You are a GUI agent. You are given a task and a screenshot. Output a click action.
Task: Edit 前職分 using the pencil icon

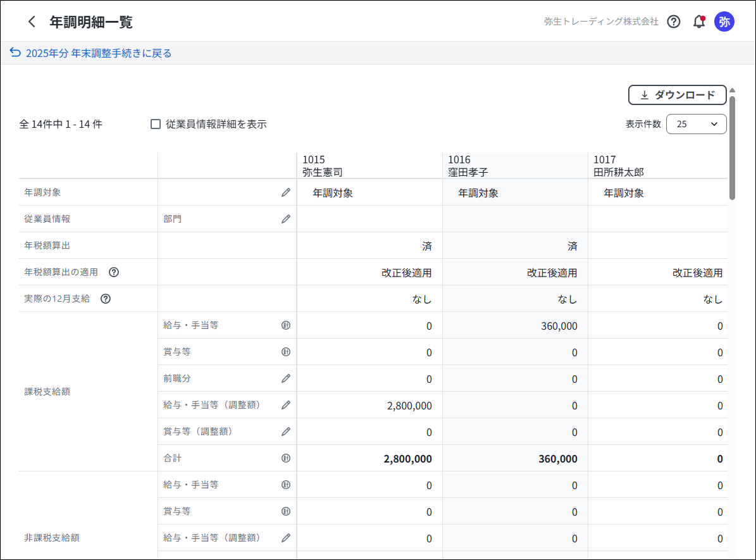point(286,378)
